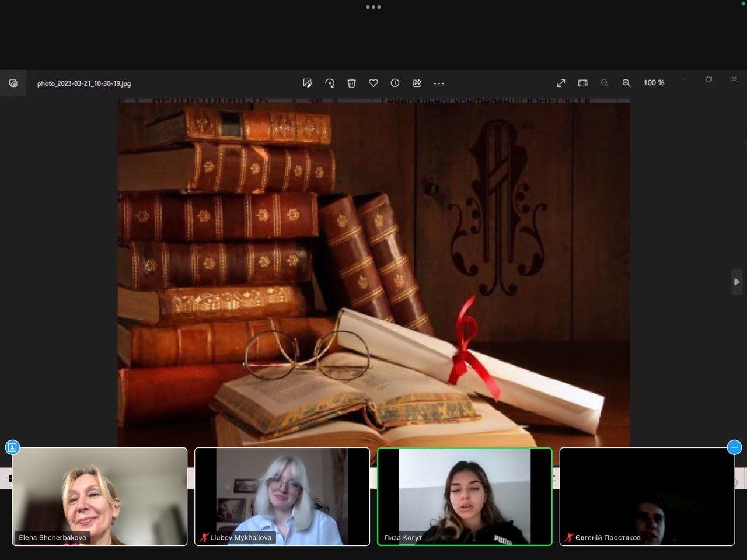The width and height of the screenshot is (747, 560).
Task: Go to next photo with right arrow
Action: click(x=736, y=282)
